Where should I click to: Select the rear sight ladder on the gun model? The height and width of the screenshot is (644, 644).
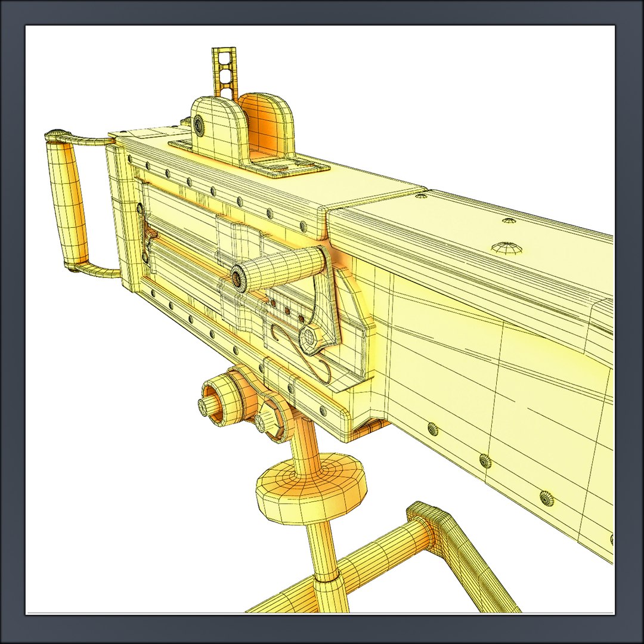point(224,73)
